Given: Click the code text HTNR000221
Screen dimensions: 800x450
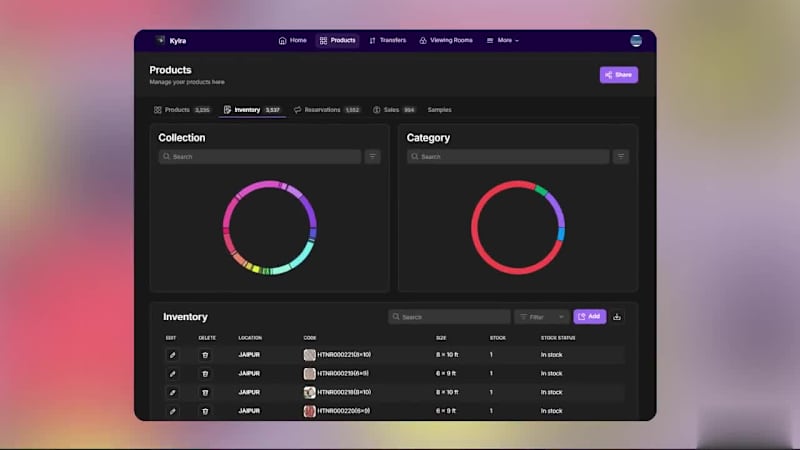Looking at the screenshot, I should pos(344,355).
